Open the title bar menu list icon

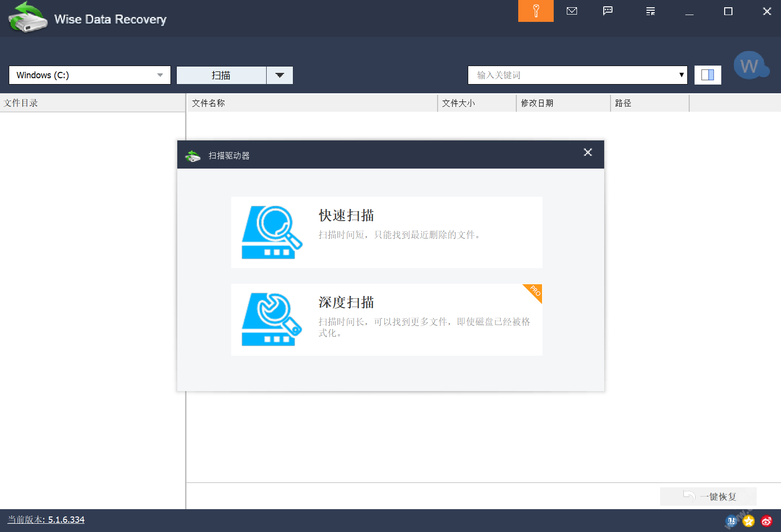click(x=650, y=11)
